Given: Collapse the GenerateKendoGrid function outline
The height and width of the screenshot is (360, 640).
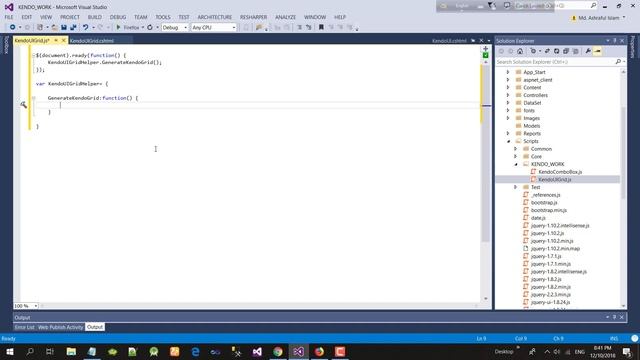Looking at the screenshot, I should tap(34, 98).
